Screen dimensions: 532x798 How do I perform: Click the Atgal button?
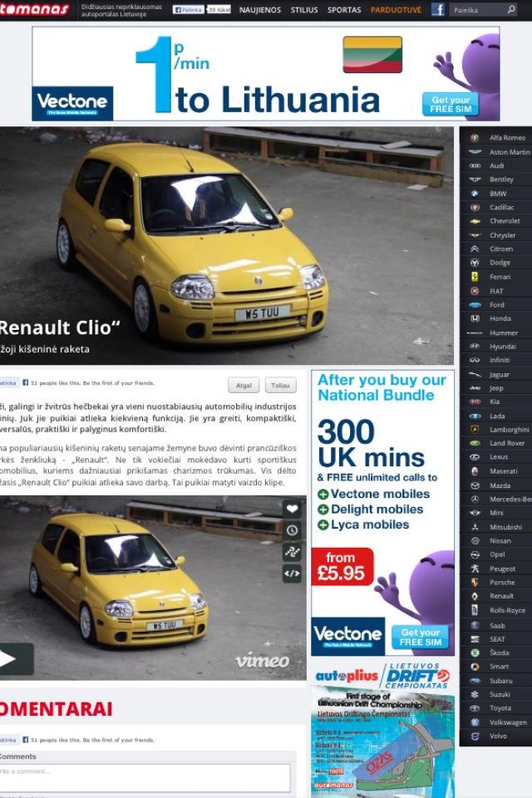(x=244, y=385)
